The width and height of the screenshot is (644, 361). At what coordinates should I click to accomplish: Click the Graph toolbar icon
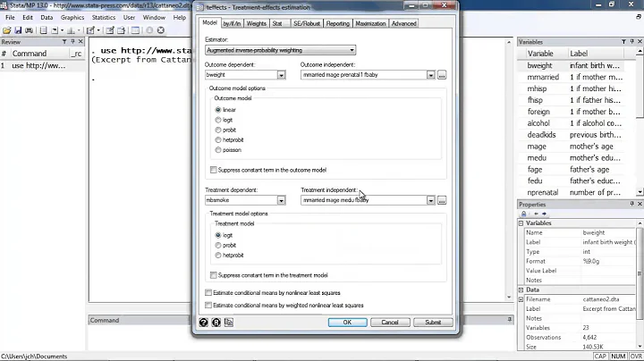click(71, 30)
